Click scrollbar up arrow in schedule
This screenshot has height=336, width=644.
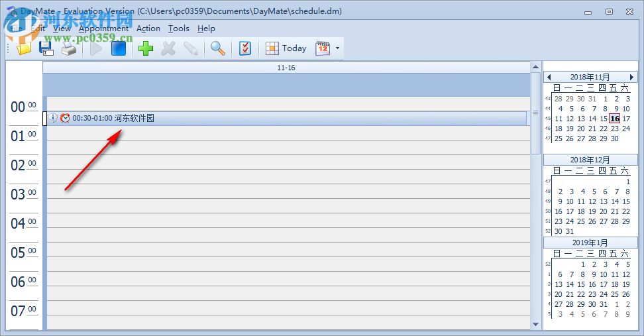535,66
